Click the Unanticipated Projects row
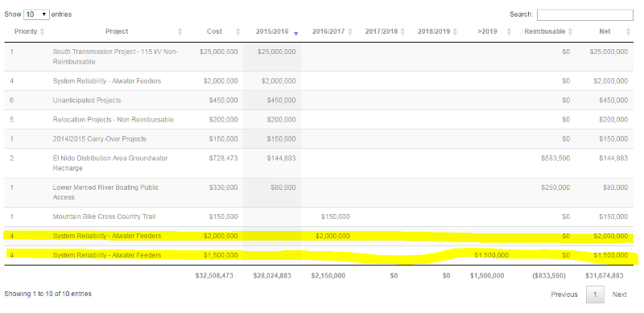The height and width of the screenshot is (313, 644). [319, 101]
